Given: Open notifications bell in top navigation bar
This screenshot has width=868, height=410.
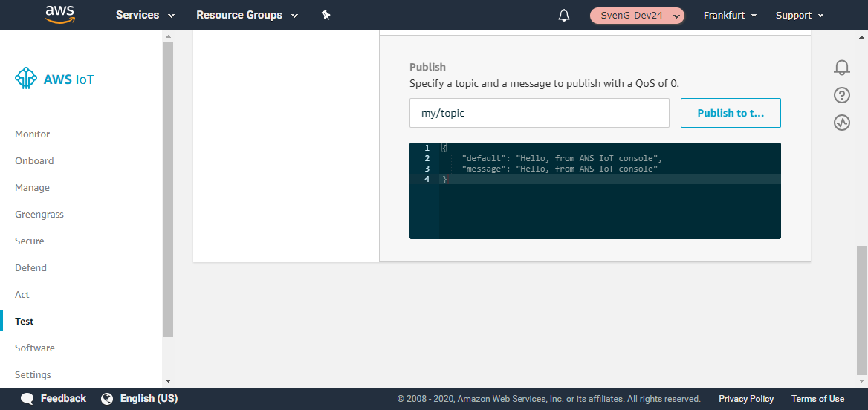Looking at the screenshot, I should coord(564,16).
